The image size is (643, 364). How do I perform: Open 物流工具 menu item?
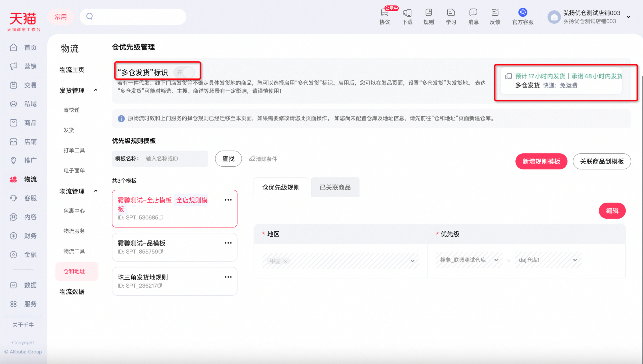[x=74, y=251]
